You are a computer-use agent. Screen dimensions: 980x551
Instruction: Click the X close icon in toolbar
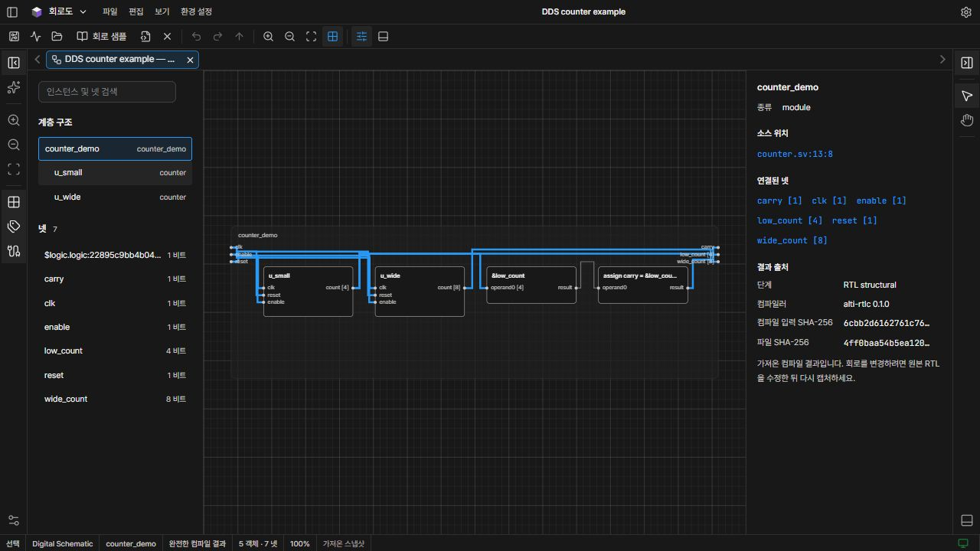point(167,37)
